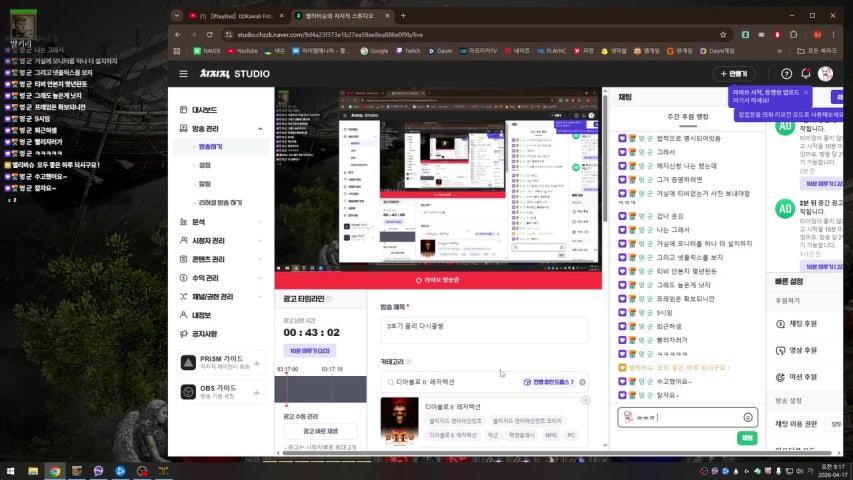This screenshot has height=480, width=853.
Task: Click the Windows Start button
Action: [10, 471]
